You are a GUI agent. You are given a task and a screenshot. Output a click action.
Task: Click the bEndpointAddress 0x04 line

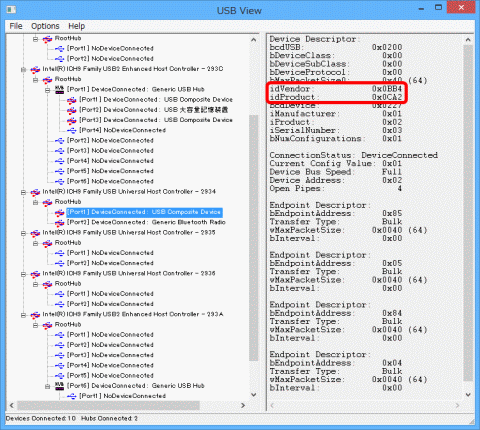(336, 363)
